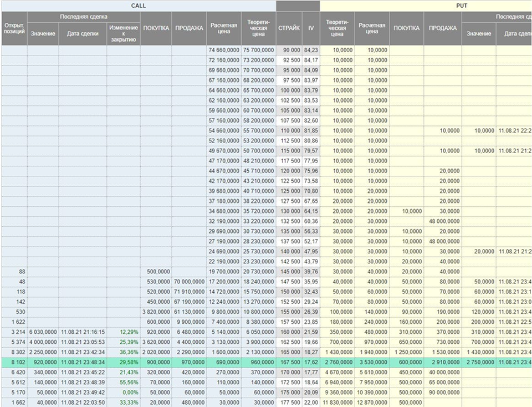
Task: Click CALL last deal time 11.08.21 21:16:15
Action: [83, 332]
